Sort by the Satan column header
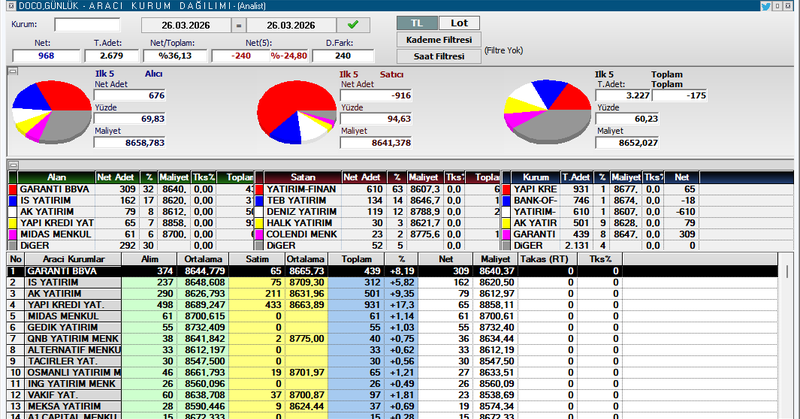Screen dimensions: 800x419 [303, 177]
